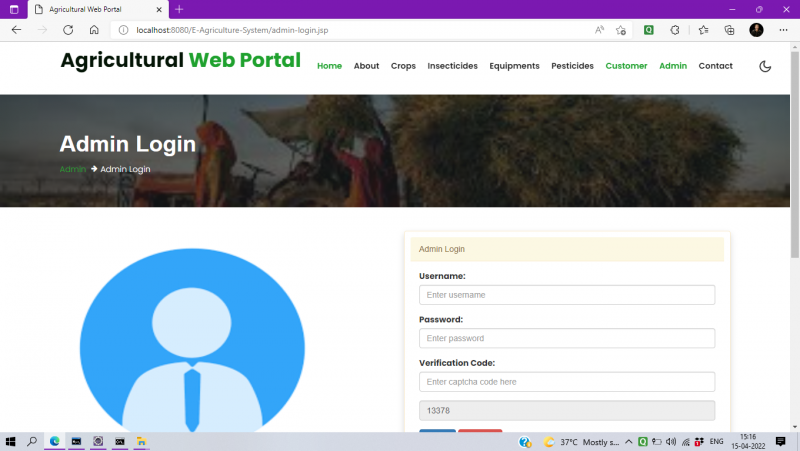Focus the Username input field

point(567,295)
